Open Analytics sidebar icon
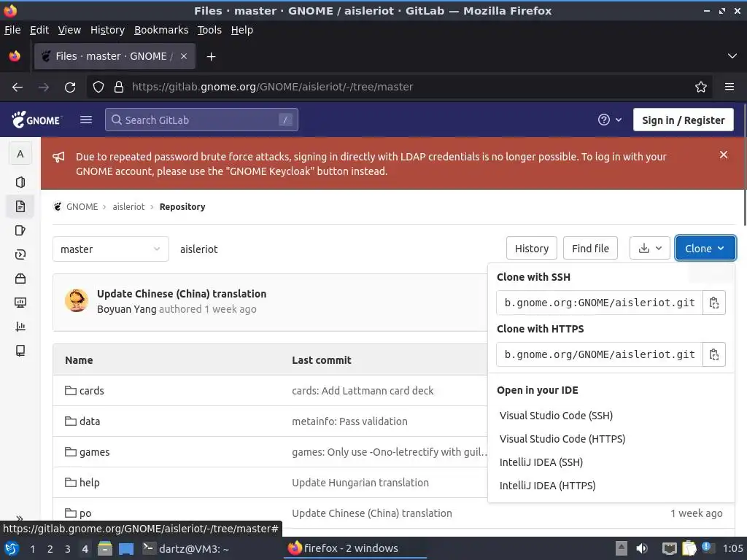The image size is (747, 560). pyautogui.click(x=20, y=327)
